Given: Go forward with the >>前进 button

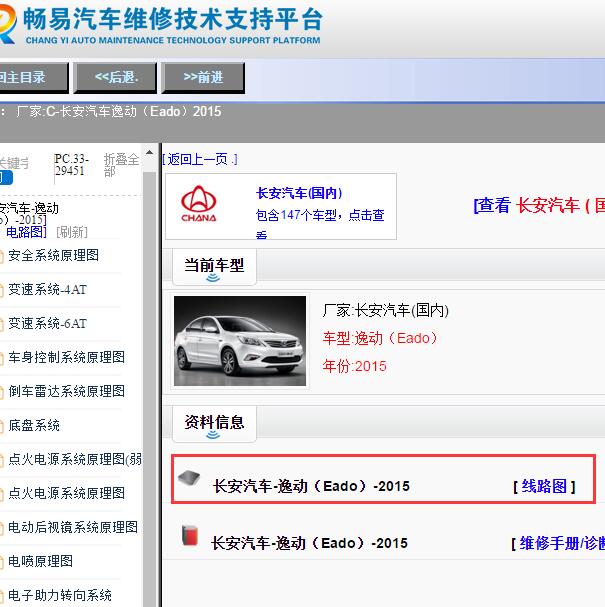Looking at the screenshot, I should pos(203,77).
